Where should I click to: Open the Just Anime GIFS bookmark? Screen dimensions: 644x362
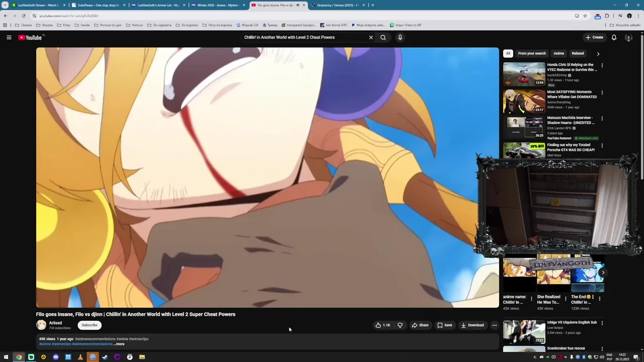tap(334, 25)
